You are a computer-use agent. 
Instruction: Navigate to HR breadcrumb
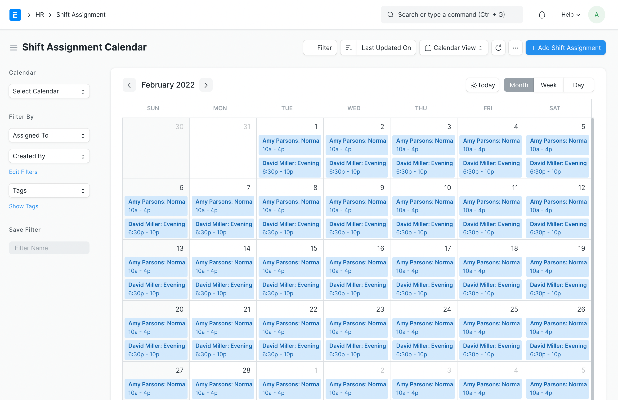(40, 15)
